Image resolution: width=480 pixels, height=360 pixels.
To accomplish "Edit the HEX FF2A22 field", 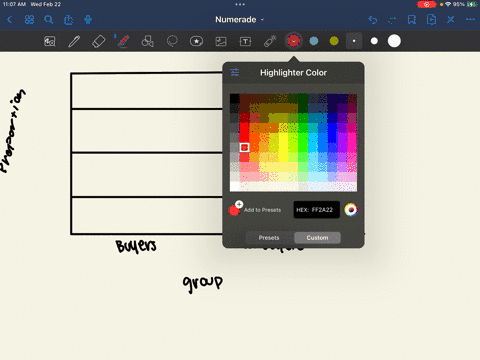I will 316,210.
